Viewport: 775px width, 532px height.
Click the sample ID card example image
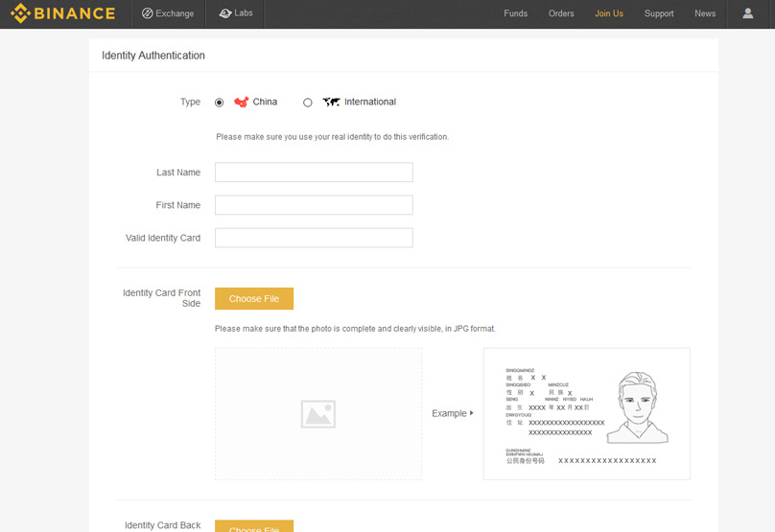tap(587, 414)
